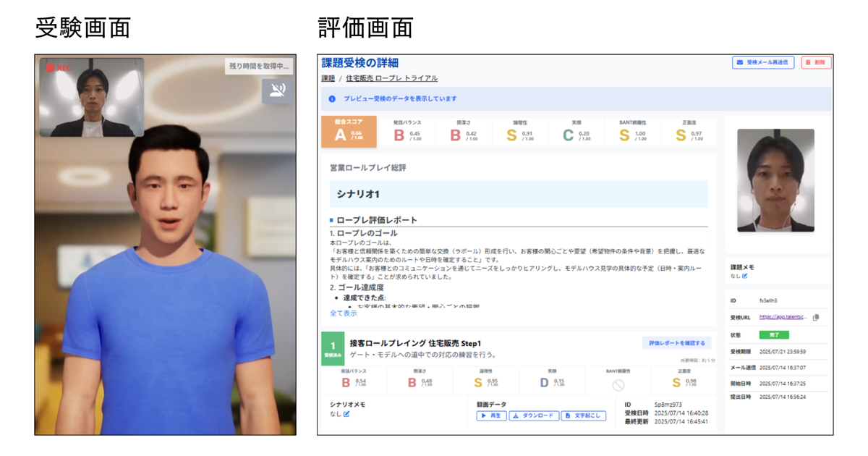Viewport: 868px width, 456px height.
Task: Mute the avatar audio with the speaker toggle
Action: [x=277, y=89]
